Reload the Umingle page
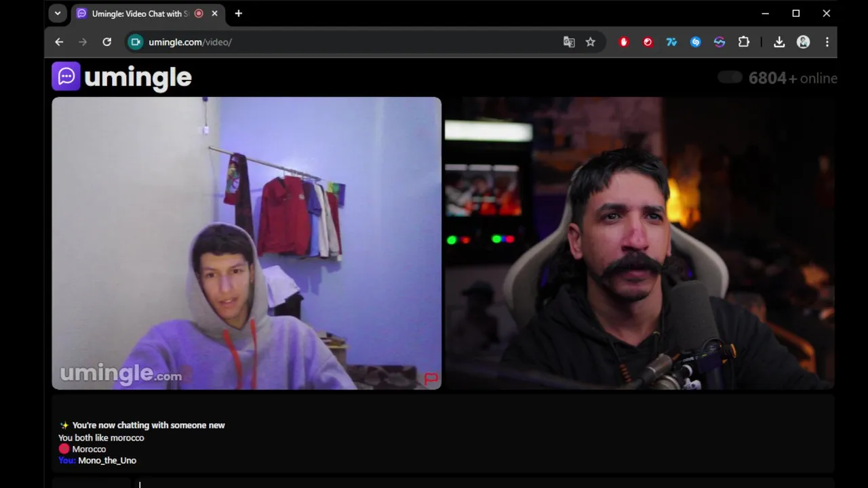868x488 pixels. 106,42
